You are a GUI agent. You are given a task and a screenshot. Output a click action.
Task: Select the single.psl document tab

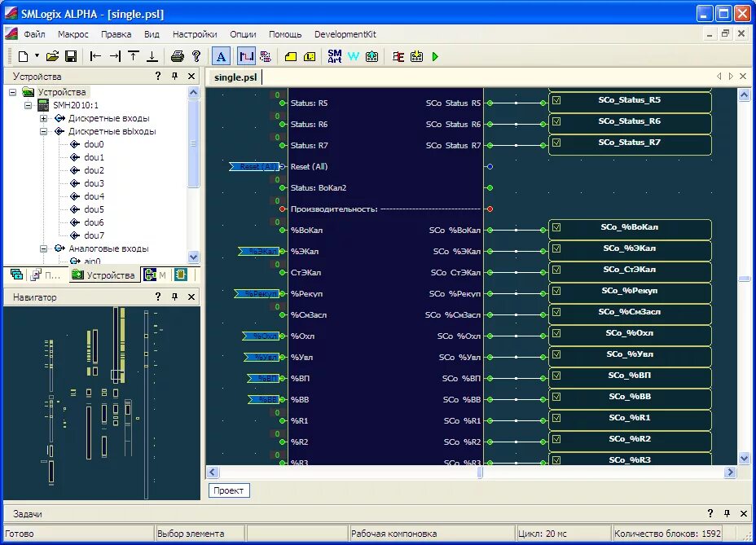point(235,77)
